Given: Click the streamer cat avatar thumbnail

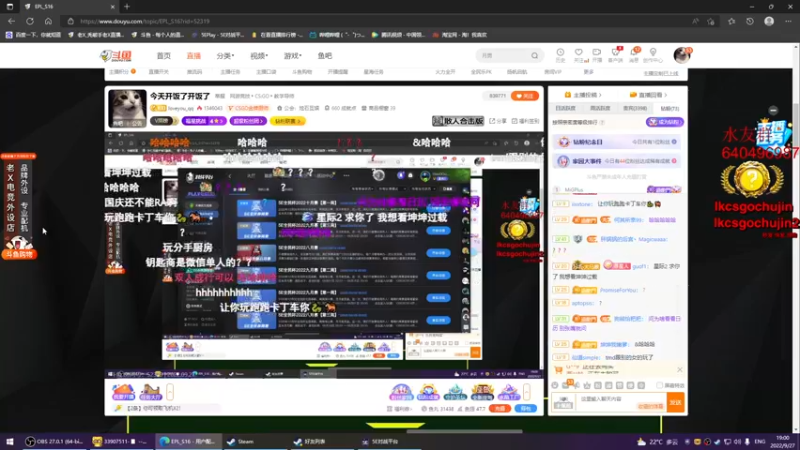Looking at the screenshot, I should (x=127, y=108).
